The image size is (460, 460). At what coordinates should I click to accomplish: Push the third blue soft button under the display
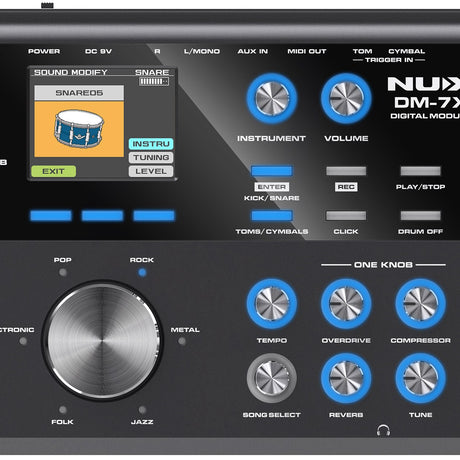154,216
